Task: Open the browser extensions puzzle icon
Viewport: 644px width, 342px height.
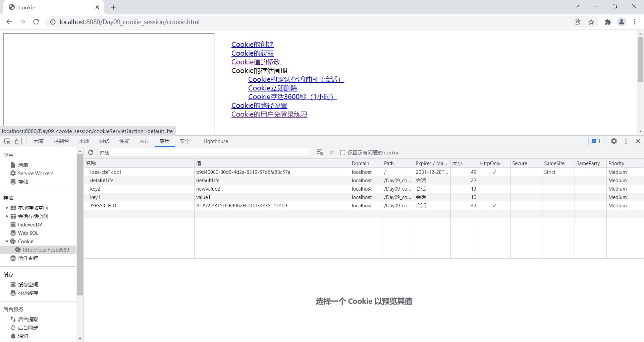Action: [x=608, y=22]
